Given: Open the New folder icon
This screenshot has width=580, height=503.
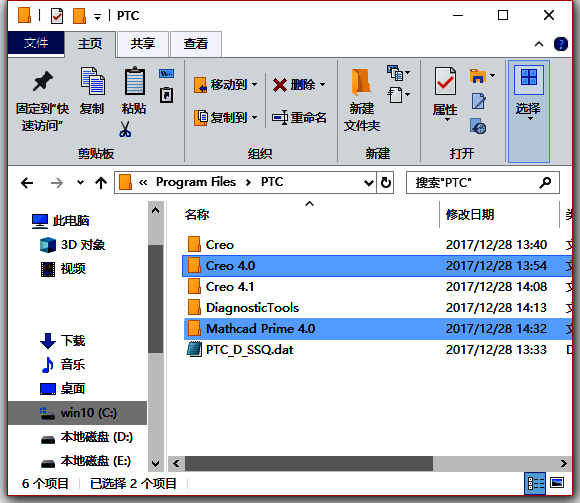Looking at the screenshot, I should 361,82.
